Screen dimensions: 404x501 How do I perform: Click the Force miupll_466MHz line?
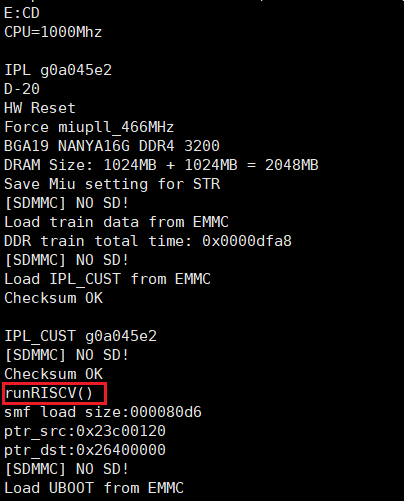tap(89, 127)
